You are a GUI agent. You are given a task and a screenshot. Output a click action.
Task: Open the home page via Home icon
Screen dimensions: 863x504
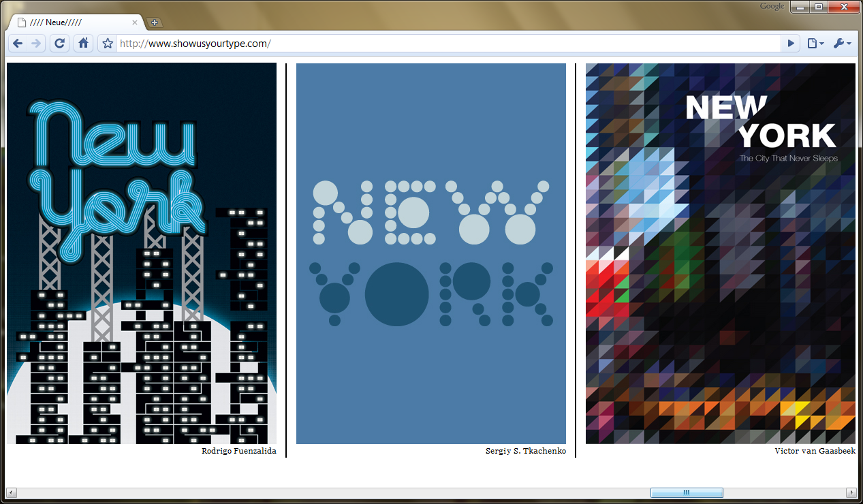83,44
